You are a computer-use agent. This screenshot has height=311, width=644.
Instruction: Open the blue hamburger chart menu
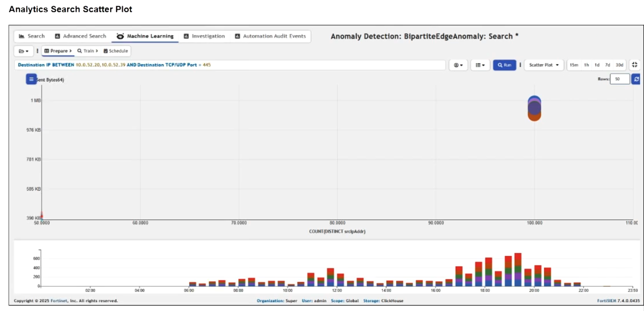click(31, 79)
